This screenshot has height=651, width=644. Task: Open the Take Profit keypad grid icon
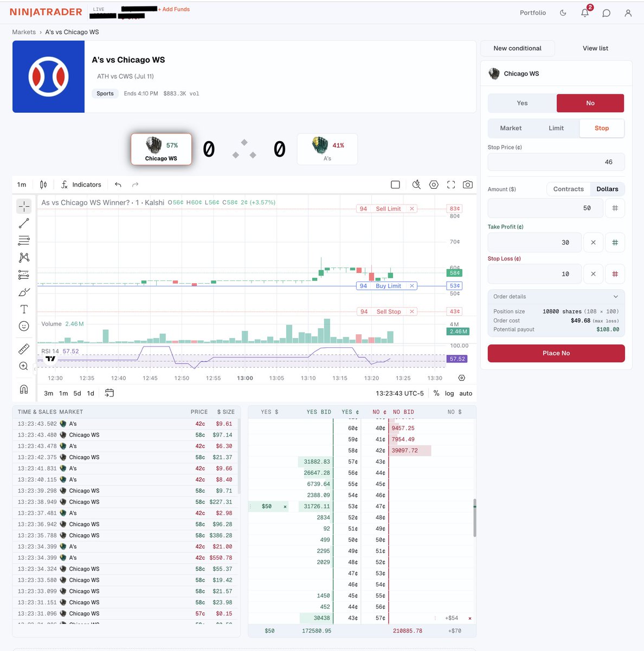[615, 242]
